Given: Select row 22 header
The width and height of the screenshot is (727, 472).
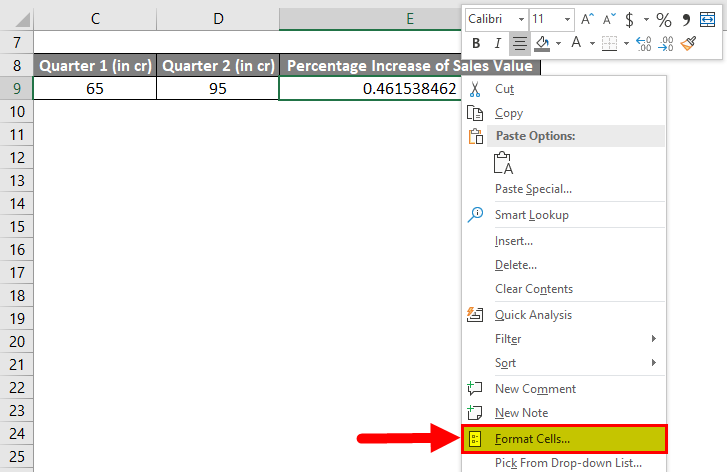Looking at the screenshot, I should tap(17, 387).
